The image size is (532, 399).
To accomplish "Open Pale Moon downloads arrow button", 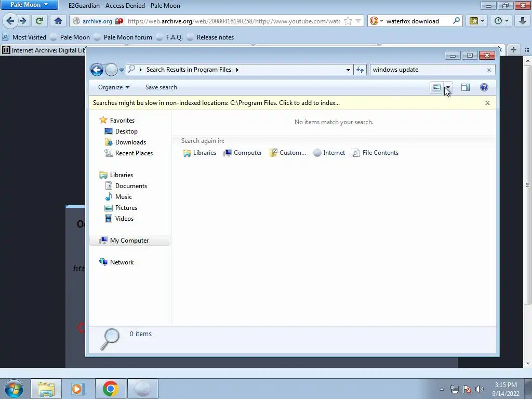I will [523, 21].
